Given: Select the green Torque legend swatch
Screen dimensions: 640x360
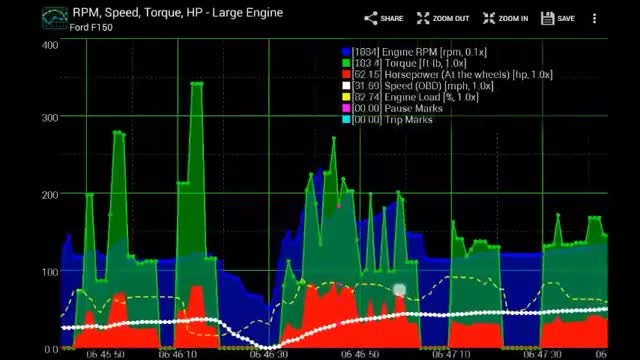Looking at the screenshot, I should point(346,63).
